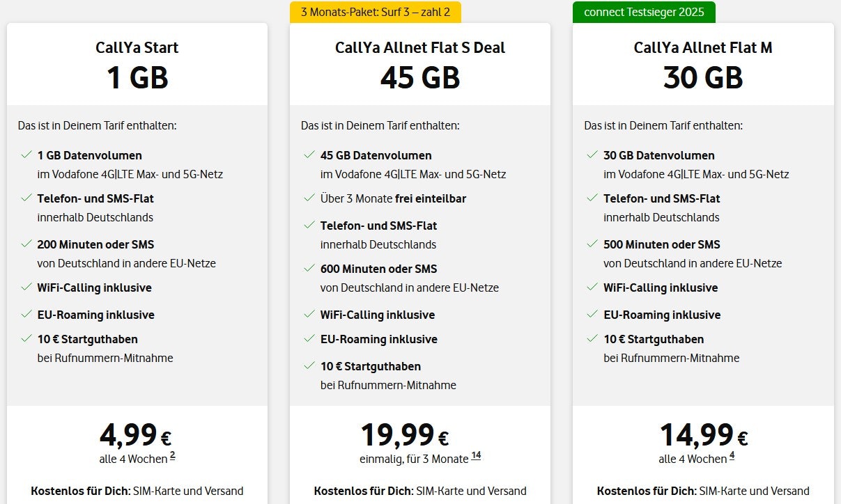Viewport: 841px width, 504px height.
Task: Click checkmark beside 600 Minuten oder SMS
Action: (x=309, y=268)
